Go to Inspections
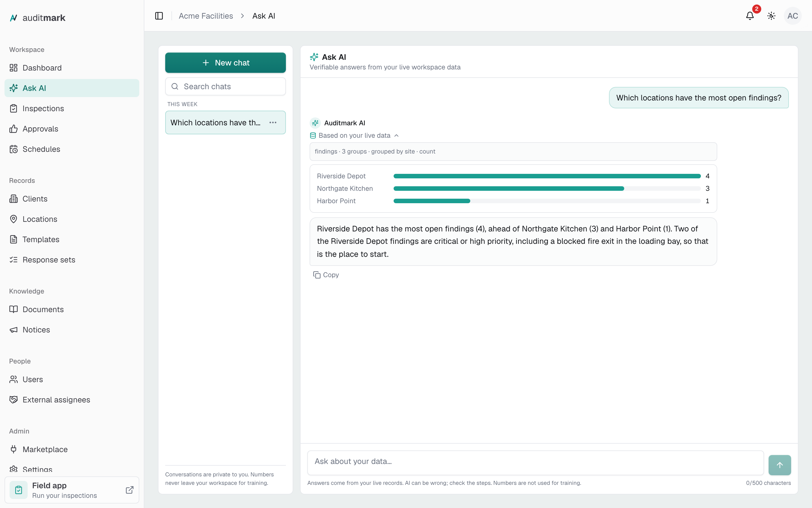 (x=72, y=109)
